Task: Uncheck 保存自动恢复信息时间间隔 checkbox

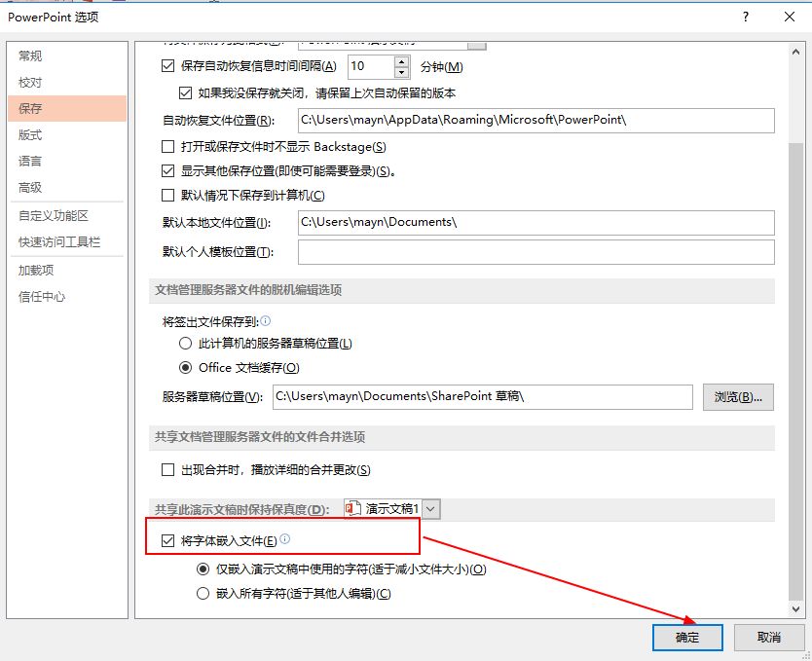Action: click(167, 66)
